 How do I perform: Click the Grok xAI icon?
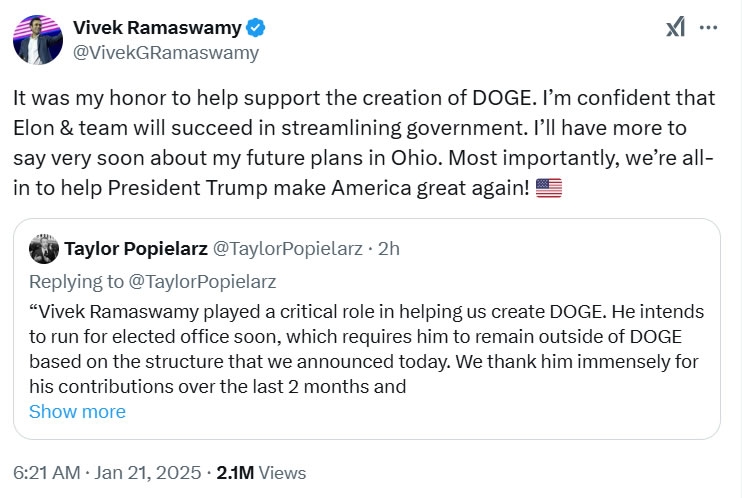675,27
